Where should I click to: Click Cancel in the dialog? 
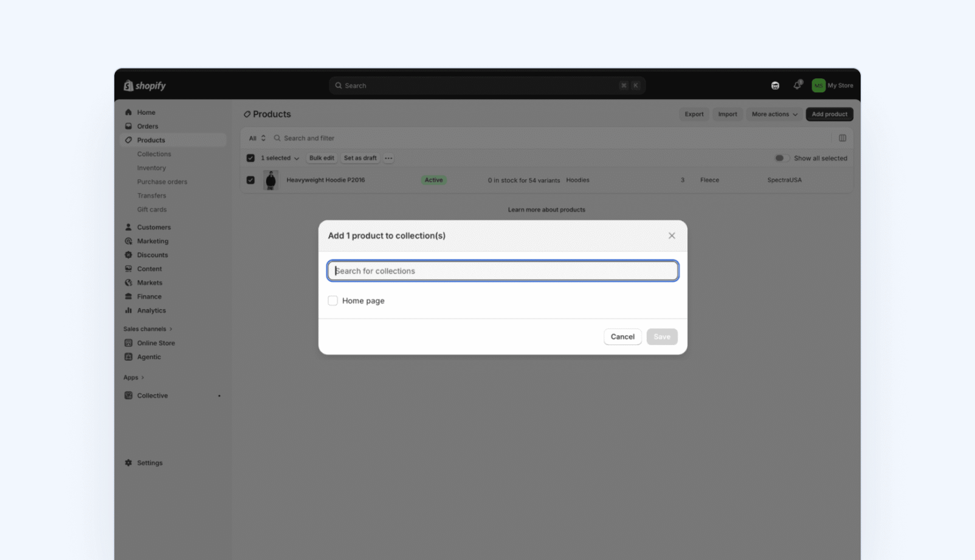[622, 336]
